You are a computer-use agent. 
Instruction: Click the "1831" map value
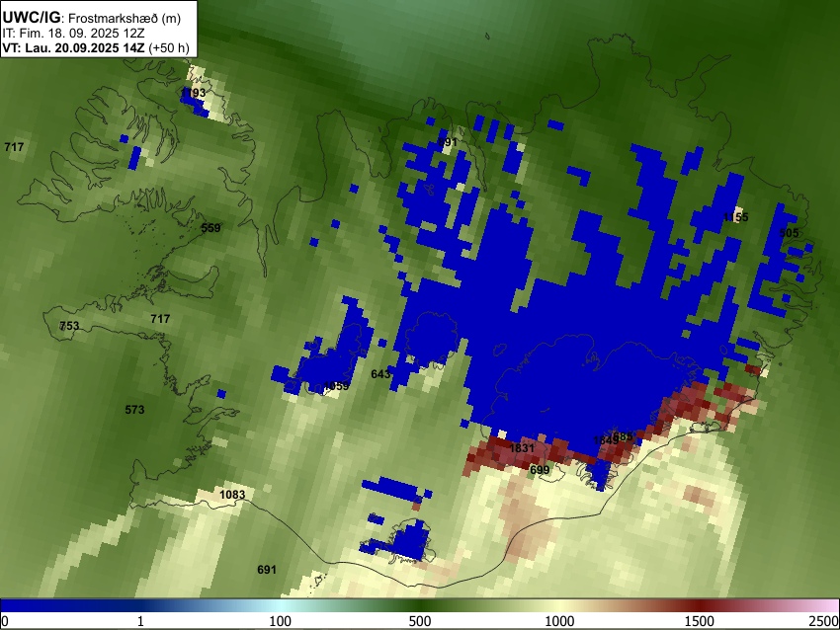click(x=522, y=448)
